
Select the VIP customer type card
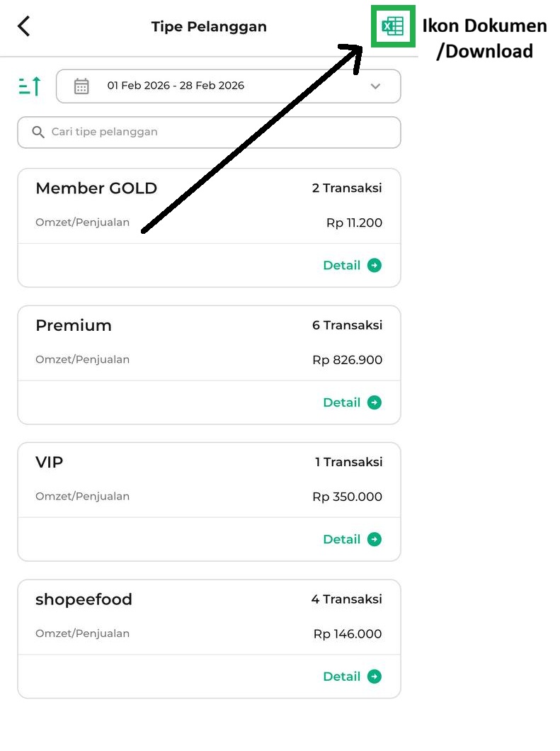[209, 480]
